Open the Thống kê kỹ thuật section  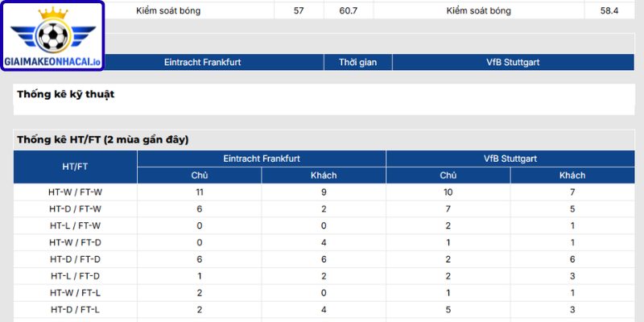pyautogui.click(x=66, y=94)
